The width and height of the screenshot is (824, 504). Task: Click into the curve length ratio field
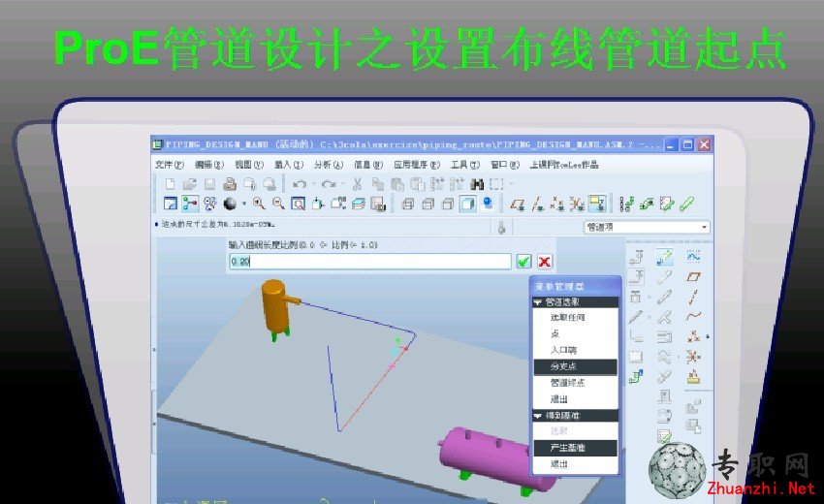370,261
